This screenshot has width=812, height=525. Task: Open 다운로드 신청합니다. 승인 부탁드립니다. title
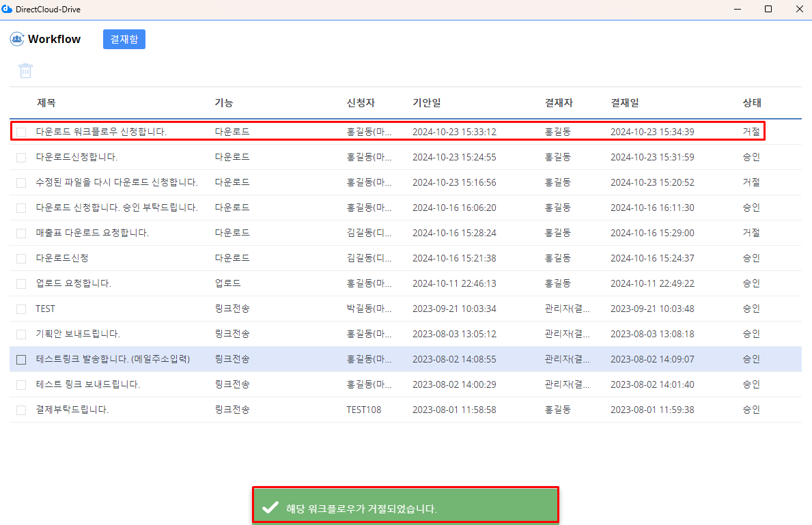(117, 208)
